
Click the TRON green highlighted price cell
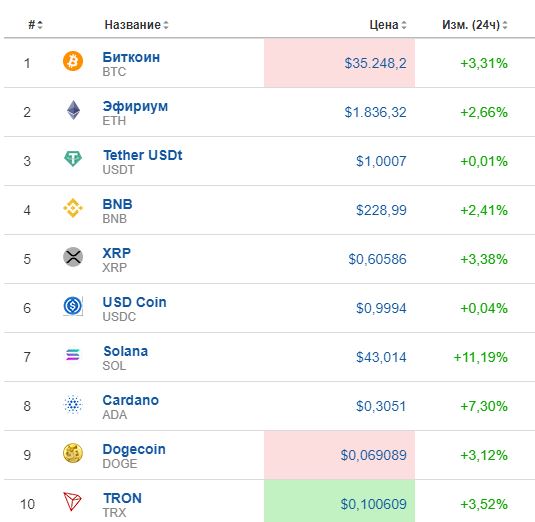pos(339,501)
